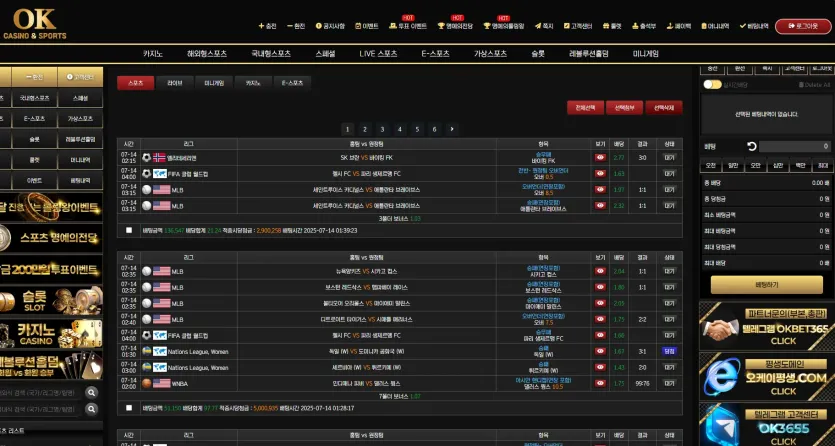Click eye icon for 보스턴 레드삭스 match
The width and height of the screenshot is (835, 446).
click(601, 287)
